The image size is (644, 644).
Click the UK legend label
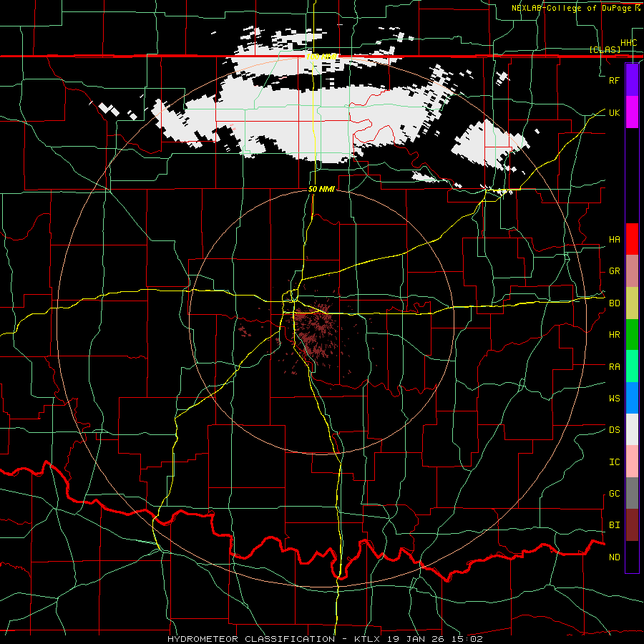tap(614, 112)
